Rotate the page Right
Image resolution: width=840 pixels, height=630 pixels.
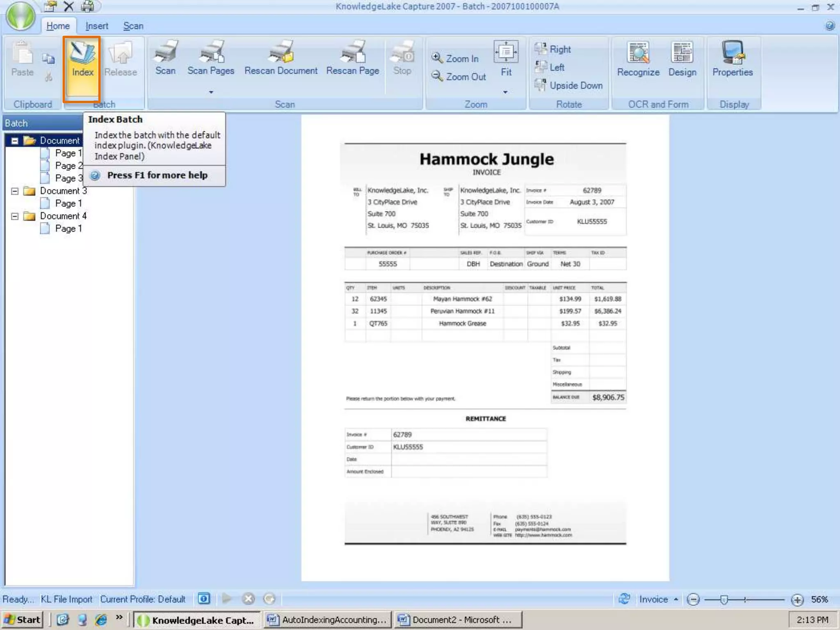553,49
